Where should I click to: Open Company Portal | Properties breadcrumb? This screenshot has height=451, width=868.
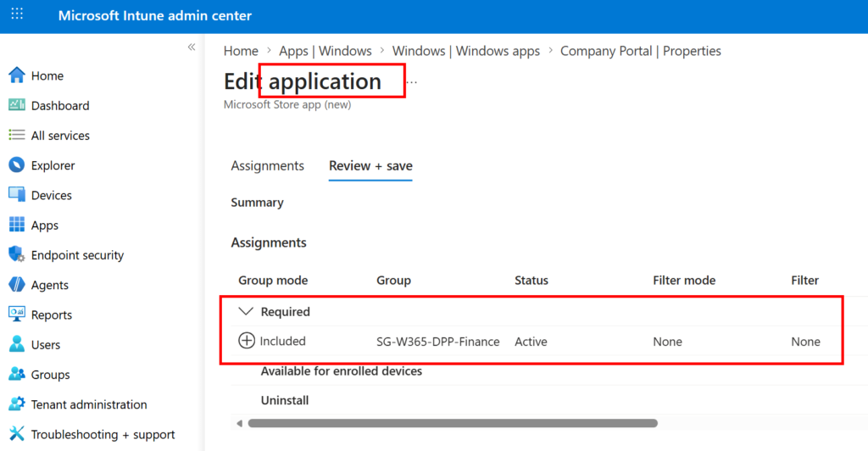pyautogui.click(x=640, y=51)
